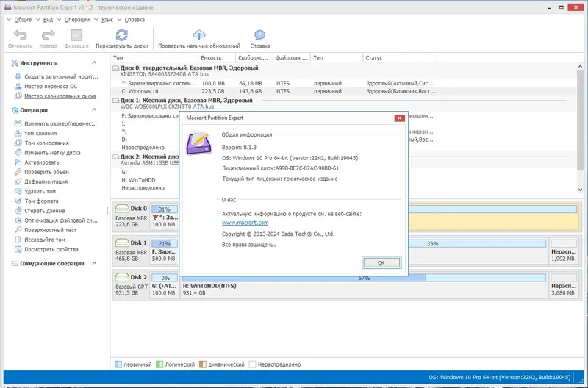Screen dimensions: 588x388
Task: Open the Операции menu
Action: click(76, 20)
